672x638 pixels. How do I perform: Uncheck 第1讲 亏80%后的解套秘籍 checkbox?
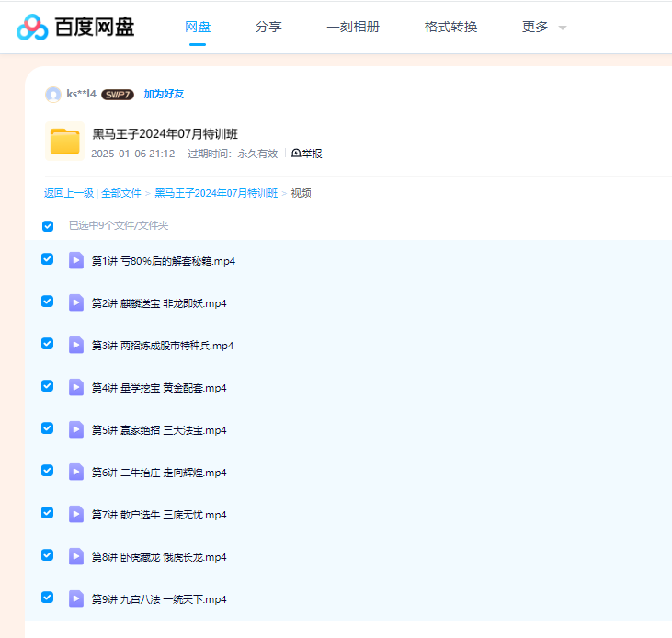pyautogui.click(x=47, y=259)
